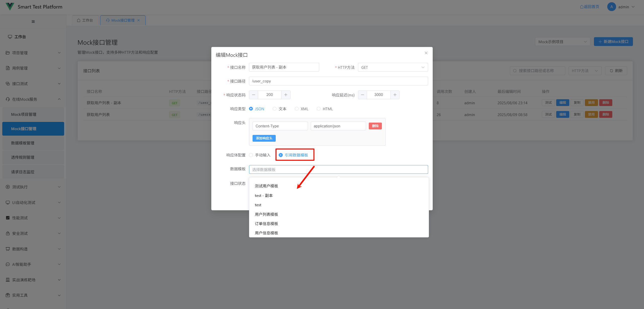The image size is (644, 309).
Task: Click the 刷新 refresh button
Action: (x=616, y=71)
